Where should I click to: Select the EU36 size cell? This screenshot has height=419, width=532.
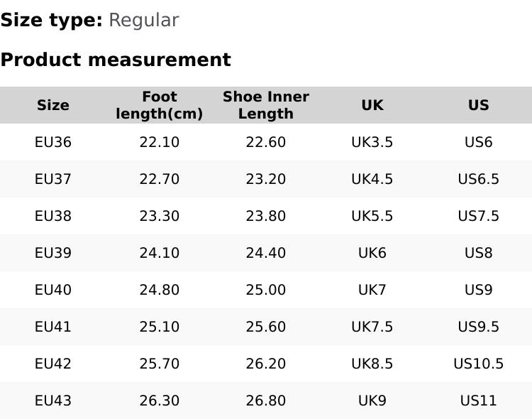coord(53,142)
